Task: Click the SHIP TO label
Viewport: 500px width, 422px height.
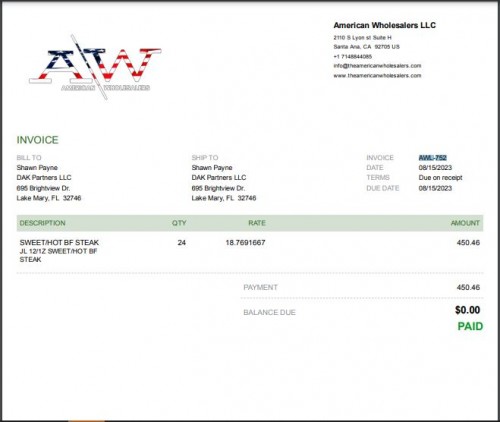Action: (x=205, y=158)
